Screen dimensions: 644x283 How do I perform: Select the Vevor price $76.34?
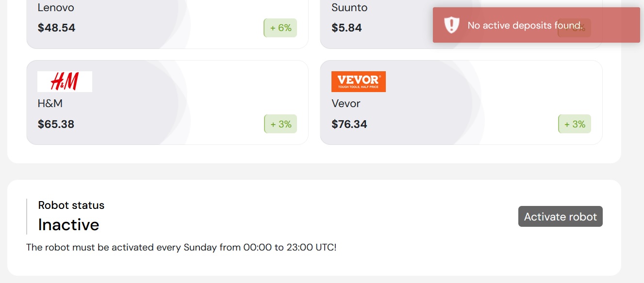349,124
